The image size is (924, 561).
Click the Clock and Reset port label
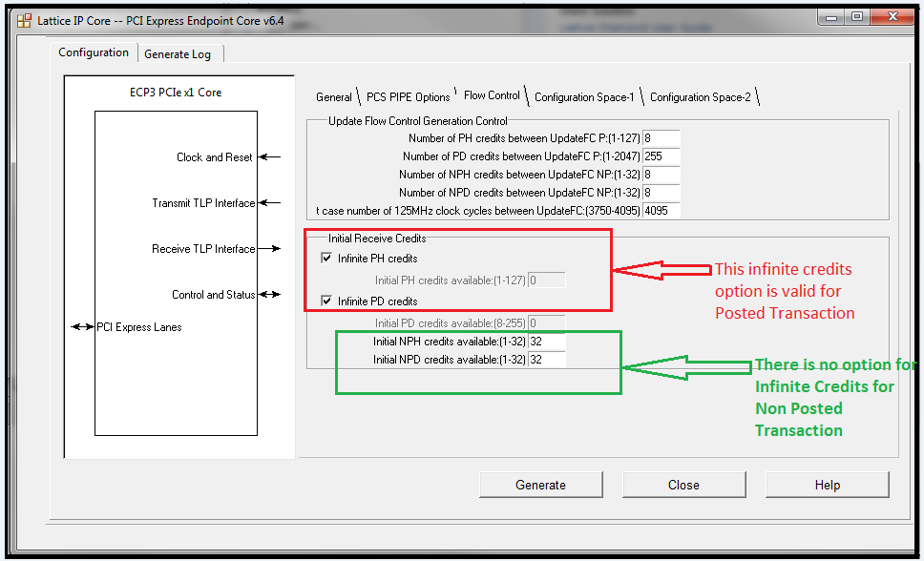[215, 157]
